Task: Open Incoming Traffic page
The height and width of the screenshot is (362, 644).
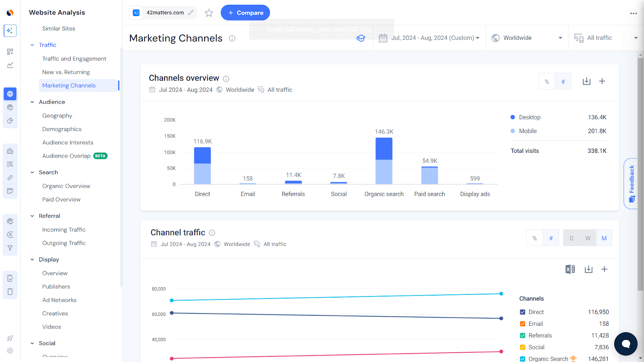Action: [x=64, y=230]
